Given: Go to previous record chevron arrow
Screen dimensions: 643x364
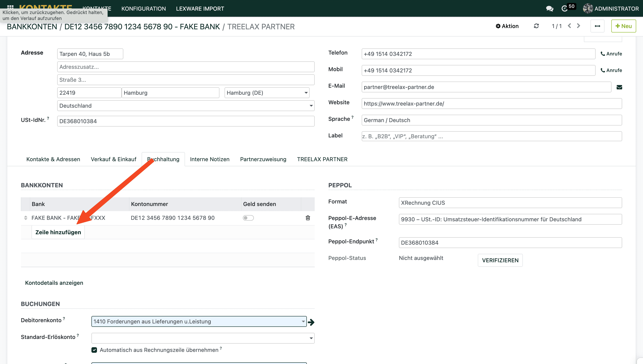Looking at the screenshot, I should (569, 26).
